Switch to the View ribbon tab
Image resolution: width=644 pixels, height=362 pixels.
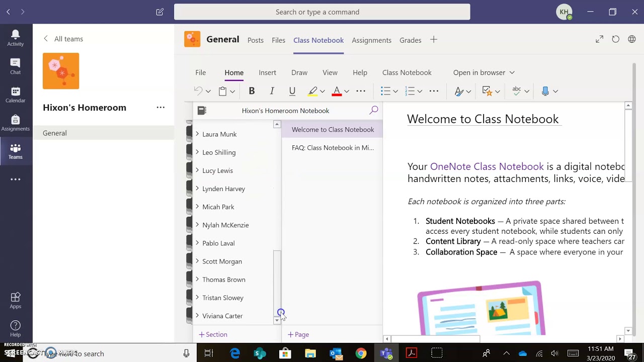(330, 72)
